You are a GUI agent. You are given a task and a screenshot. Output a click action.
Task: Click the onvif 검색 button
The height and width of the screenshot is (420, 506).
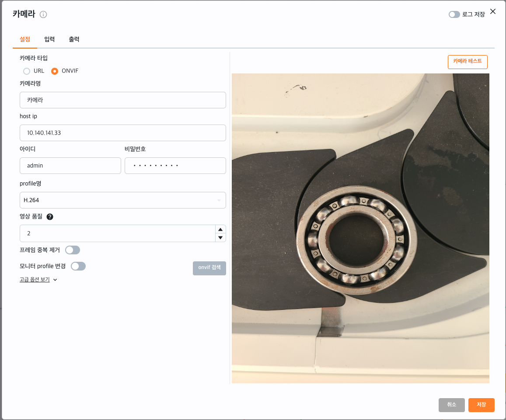pyautogui.click(x=209, y=268)
